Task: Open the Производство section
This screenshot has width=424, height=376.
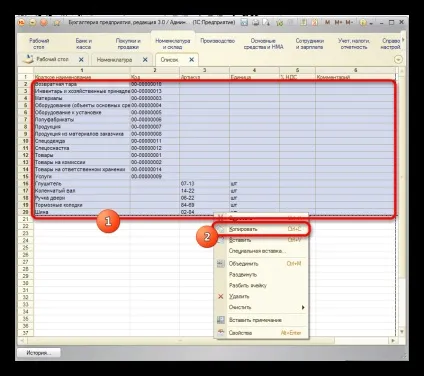Action: pos(217,41)
